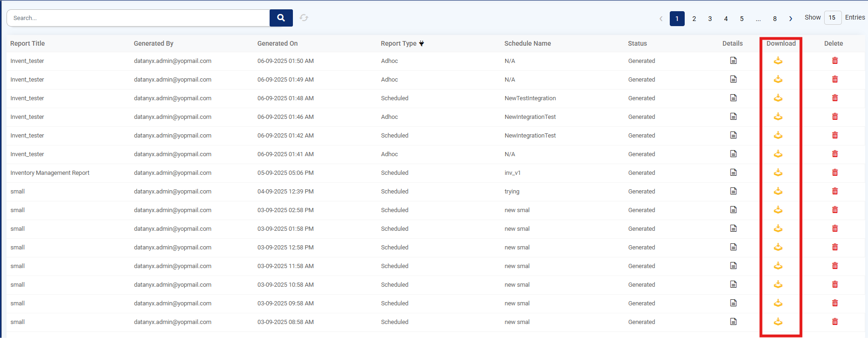Screen dimensions: 868x338
Task: Go to page 5 of results
Action: (x=742, y=19)
